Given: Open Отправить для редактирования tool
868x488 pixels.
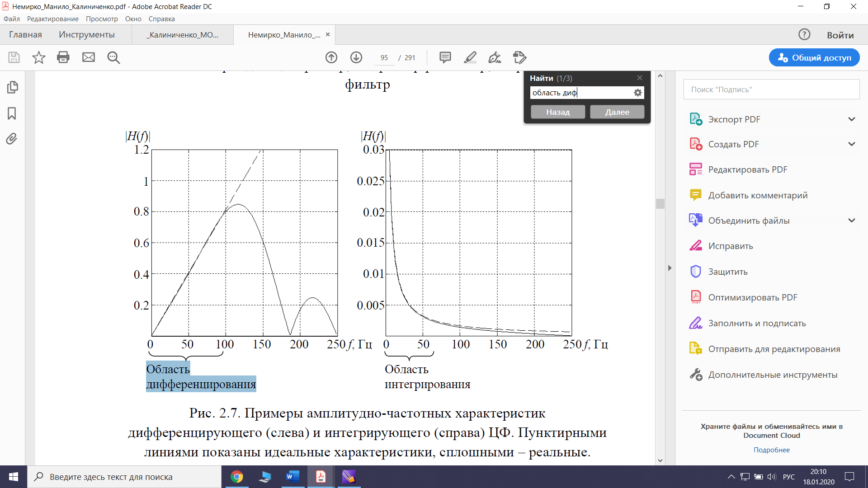Looking at the screenshot, I should tap(765, 349).
